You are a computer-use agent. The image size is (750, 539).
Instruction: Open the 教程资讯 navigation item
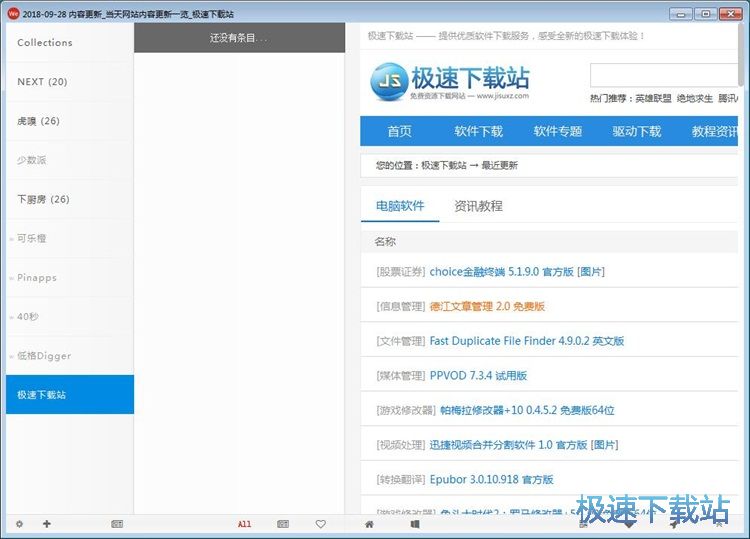(x=715, y=131)
